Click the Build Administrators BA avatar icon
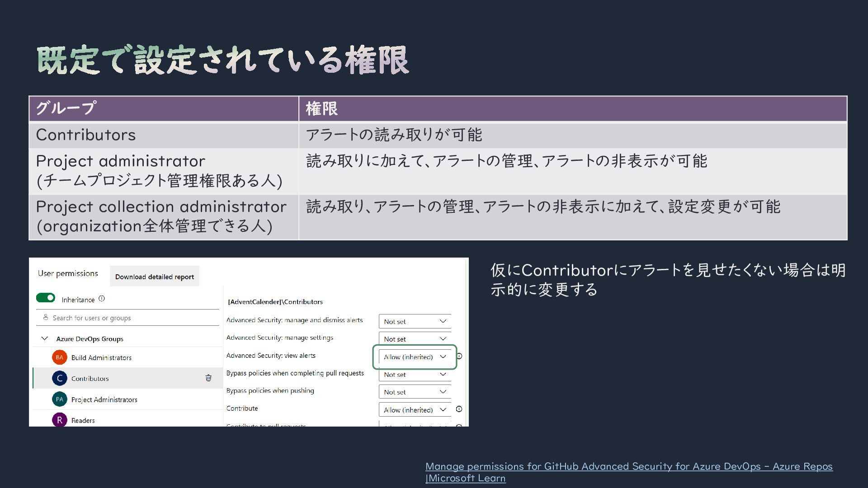 [59, 357]
